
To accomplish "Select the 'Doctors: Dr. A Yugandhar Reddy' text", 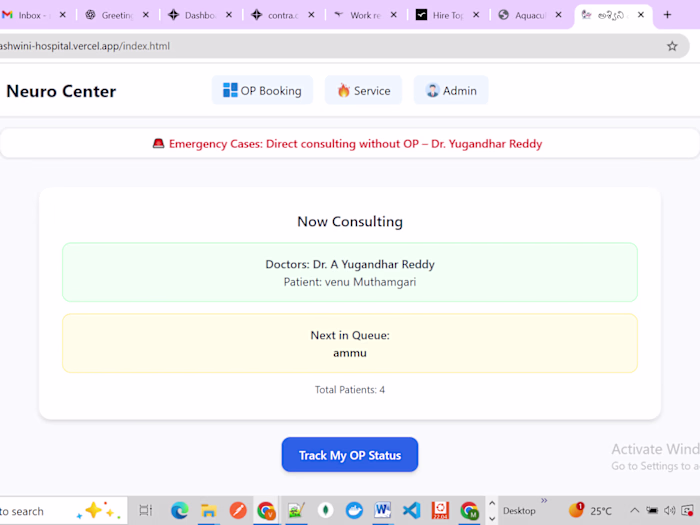I will click(350, 264).
